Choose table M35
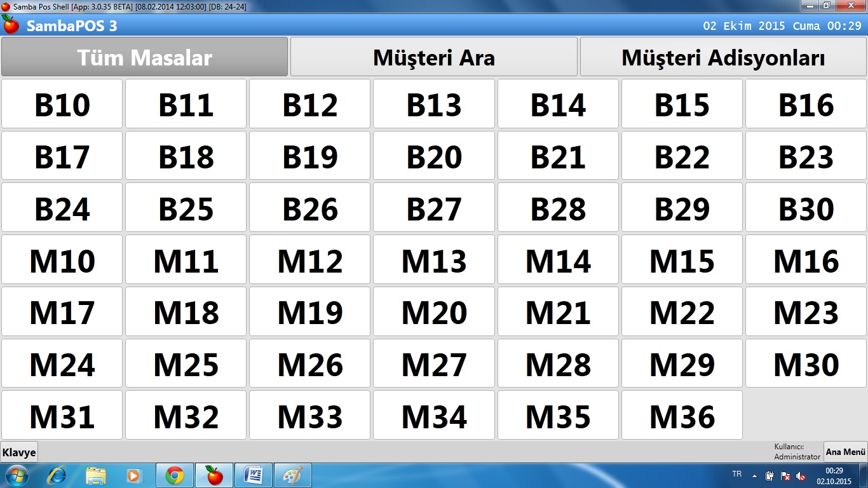Screen dimensions: 868x488 coord(558,416)
